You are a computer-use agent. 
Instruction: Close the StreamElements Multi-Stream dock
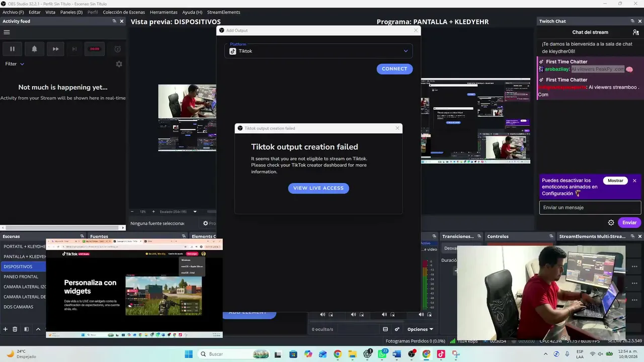[x=640, y=236]
